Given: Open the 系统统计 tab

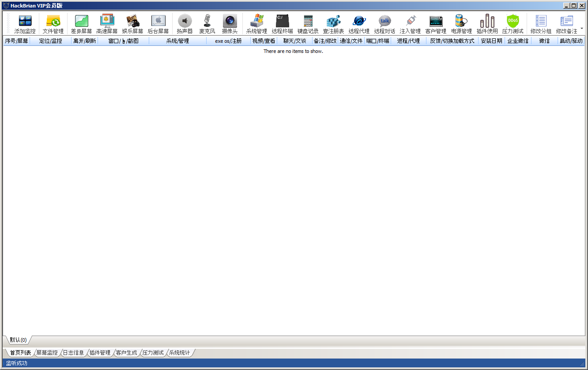Looking at the screenshot, I should click(179, 353).
